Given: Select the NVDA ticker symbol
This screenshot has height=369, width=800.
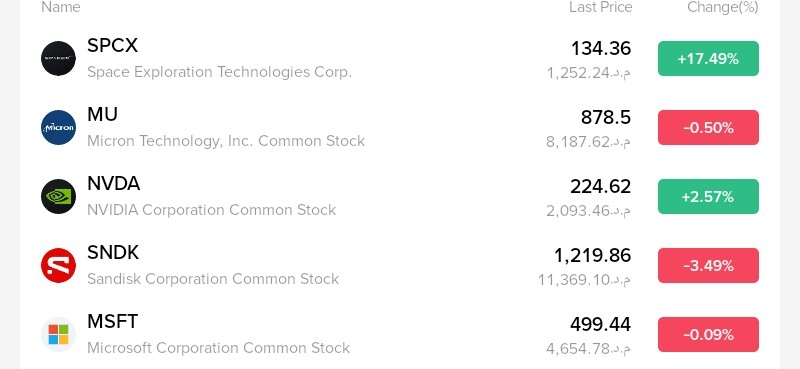Looking at the screenshot, I should click(114, 183).
